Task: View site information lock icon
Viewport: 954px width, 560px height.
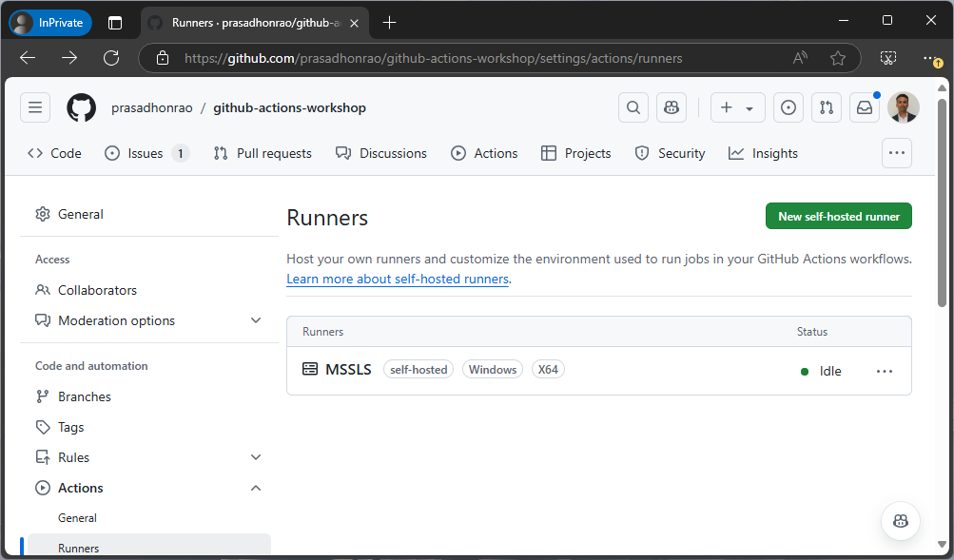Action: point(163,58)
